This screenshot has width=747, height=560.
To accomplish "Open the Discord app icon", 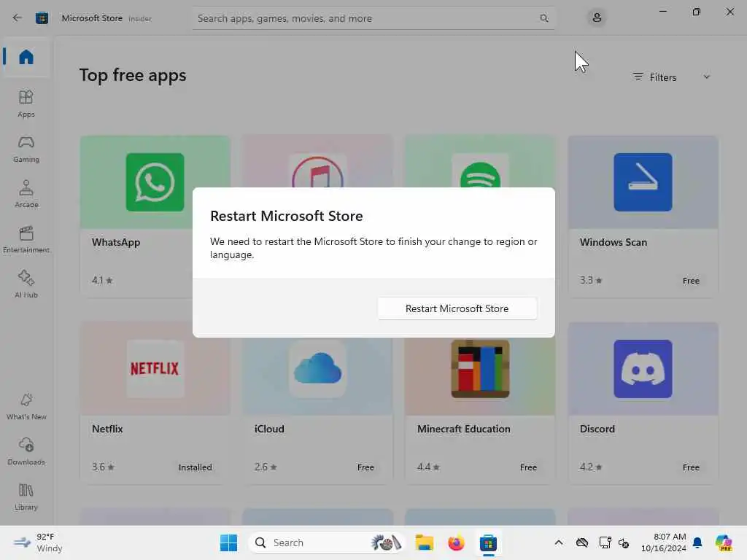I will coord(643,368).
